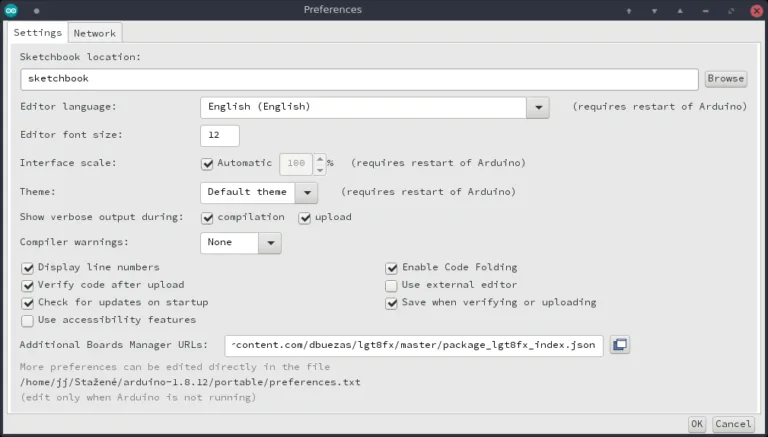Click the shade triangle icon in the title bar
Image resolution: width=768 pixels, height=437 pixels.
tap(680, 11)
